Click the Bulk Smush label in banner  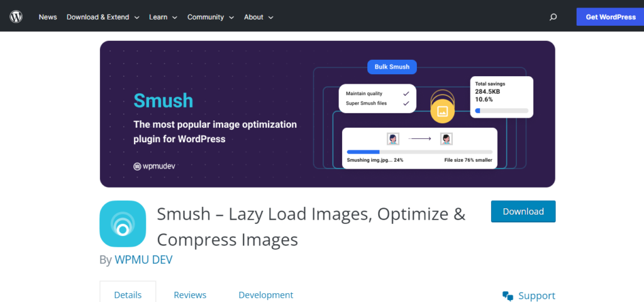coord(392,67)
